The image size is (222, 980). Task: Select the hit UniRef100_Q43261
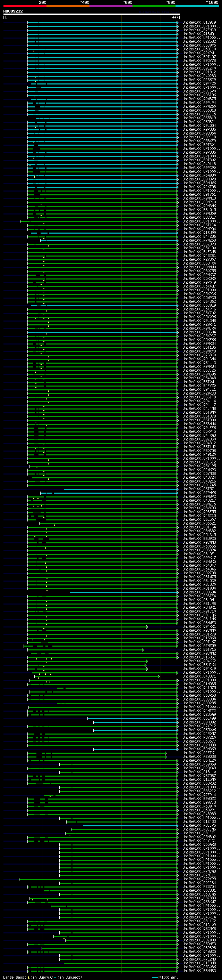(x=199, y=256)
